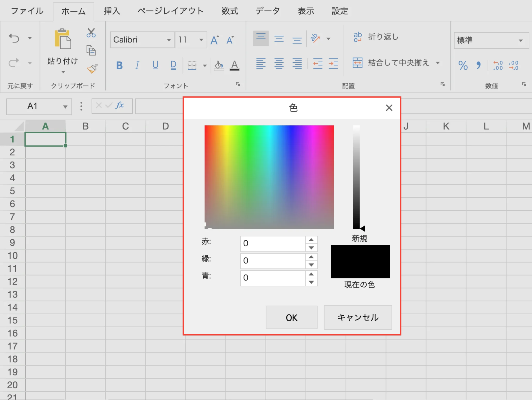Click the brightness gradient slider bar
This screenshot has height=400, width=532.
[356, 177]
